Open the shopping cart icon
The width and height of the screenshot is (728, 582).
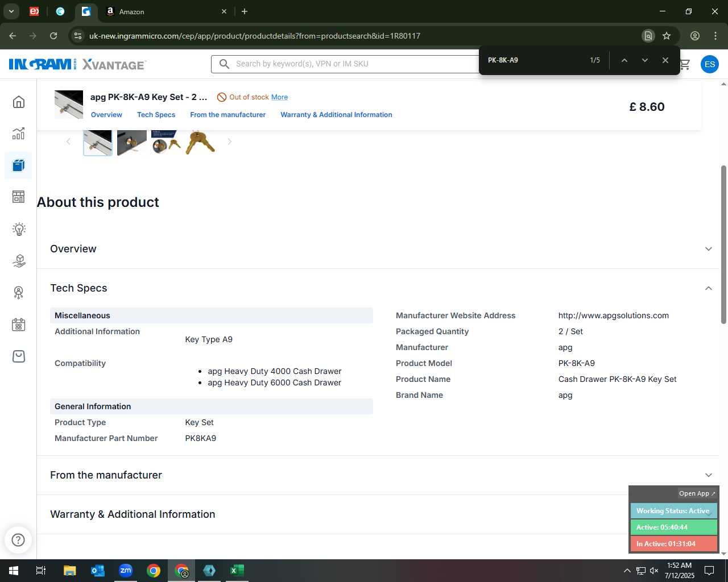(x=685, y=64)
